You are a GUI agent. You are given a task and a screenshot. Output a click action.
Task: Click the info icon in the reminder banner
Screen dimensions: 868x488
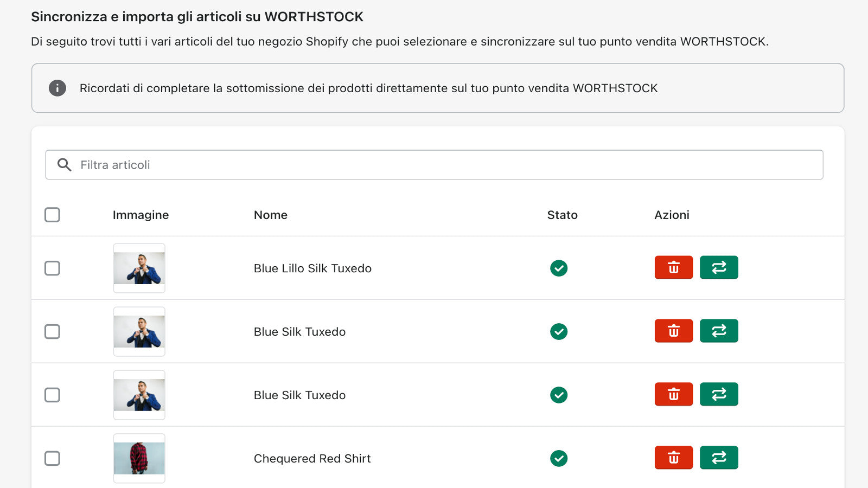(x=58, y=88)
